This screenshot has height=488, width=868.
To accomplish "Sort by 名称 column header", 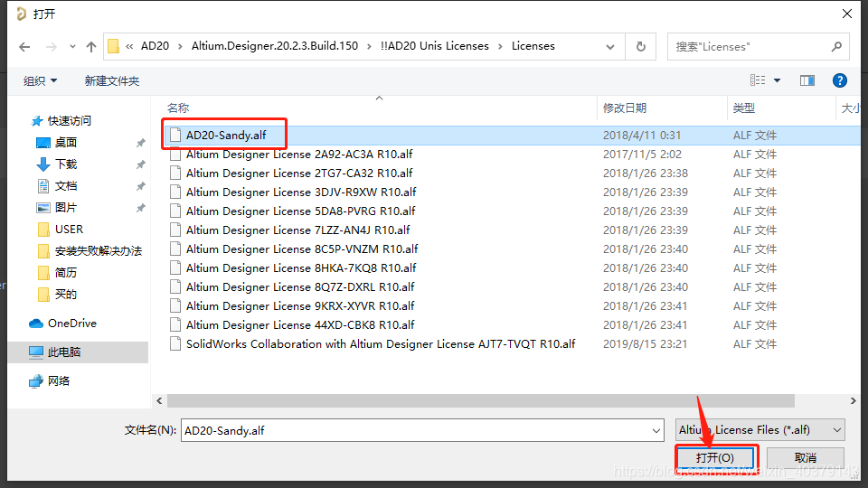I will click(178, 108).
